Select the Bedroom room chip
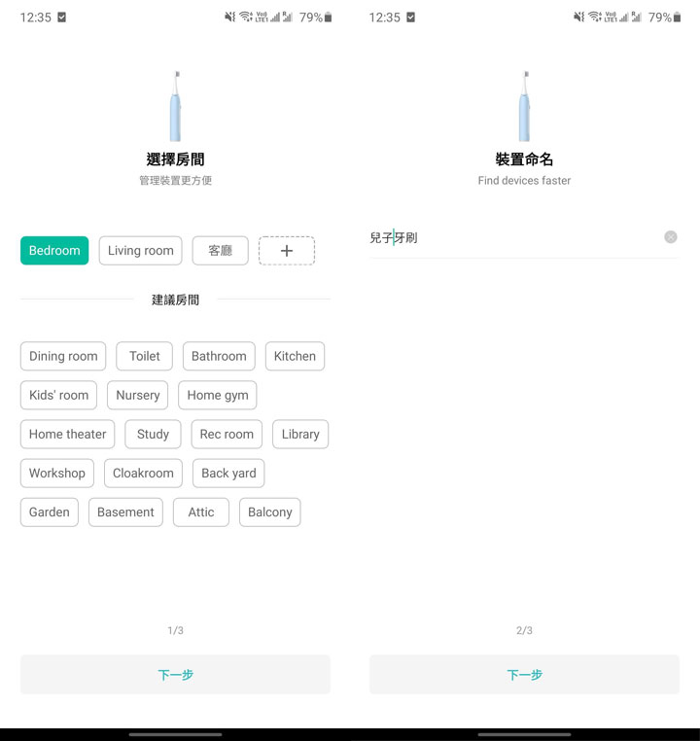Screen dimensions: 700x741 (x=54, y=251)
